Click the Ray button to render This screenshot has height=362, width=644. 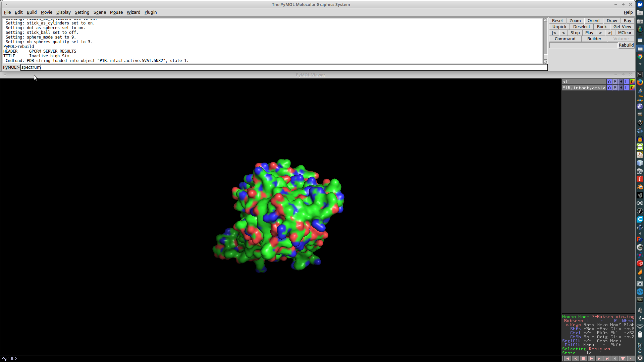(x=627, y=20)
